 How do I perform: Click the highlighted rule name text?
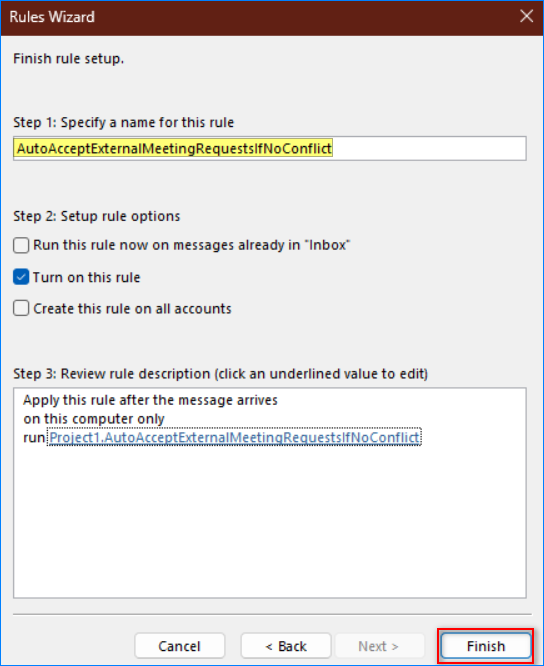point(174,148)
